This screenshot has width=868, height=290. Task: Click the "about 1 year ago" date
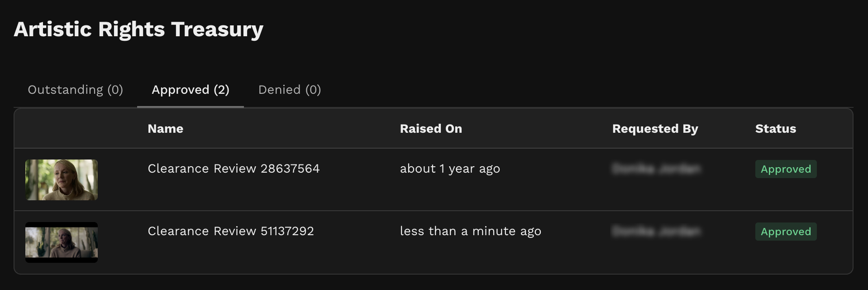[x=450, y=169]
